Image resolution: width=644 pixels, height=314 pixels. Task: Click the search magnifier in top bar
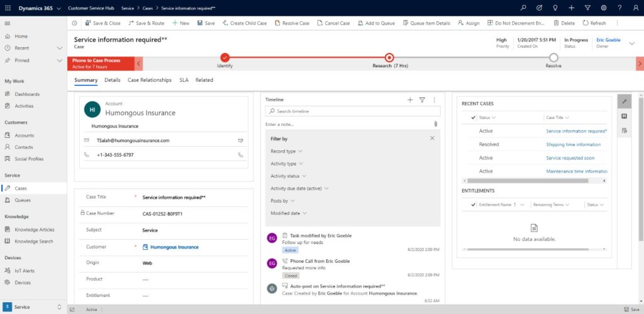[523, 8]
